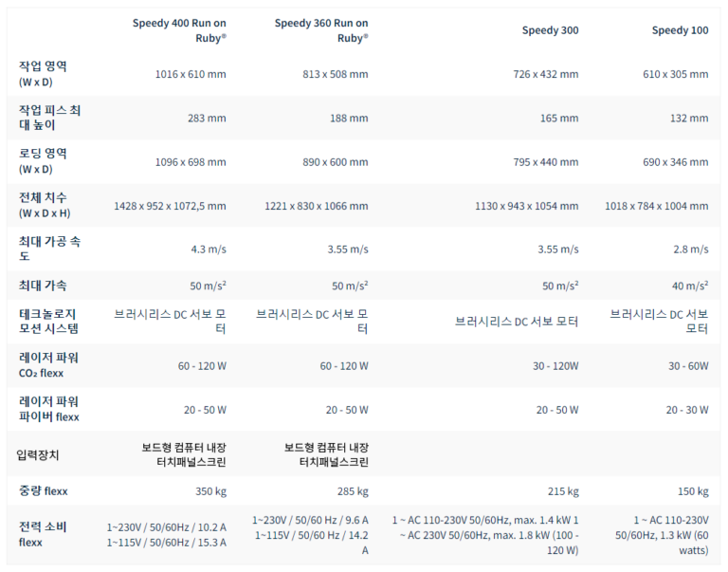Select the 4.3 m/s speed value
This screenshot has height=572, width=728.
(x=208, y=249)
